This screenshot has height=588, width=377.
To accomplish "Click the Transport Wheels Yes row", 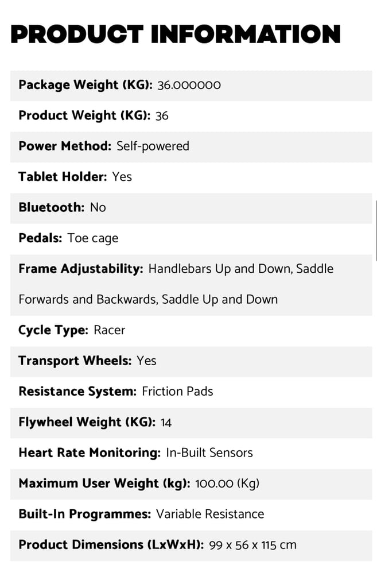I will tap(191, 362).
